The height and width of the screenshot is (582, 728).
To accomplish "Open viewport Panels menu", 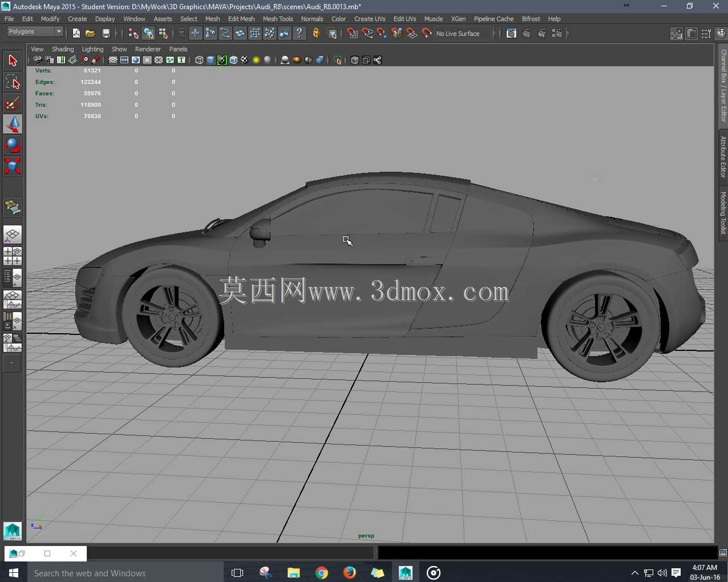I will tap(178, 49).
